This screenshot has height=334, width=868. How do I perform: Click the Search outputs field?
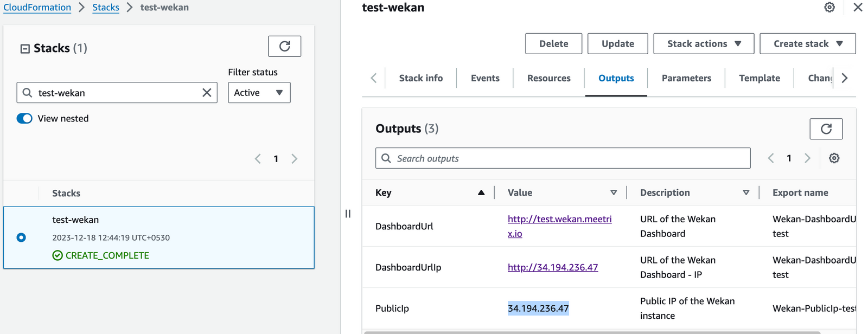(563, 158)
